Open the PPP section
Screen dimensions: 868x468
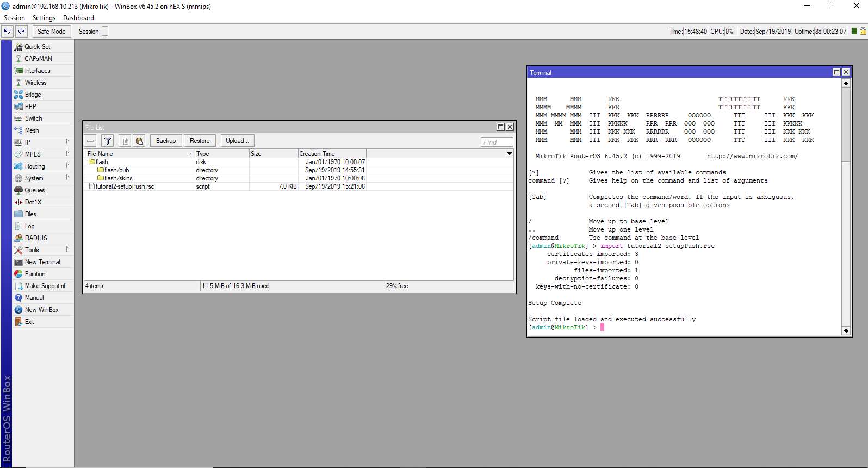click(x=43, y=107)
